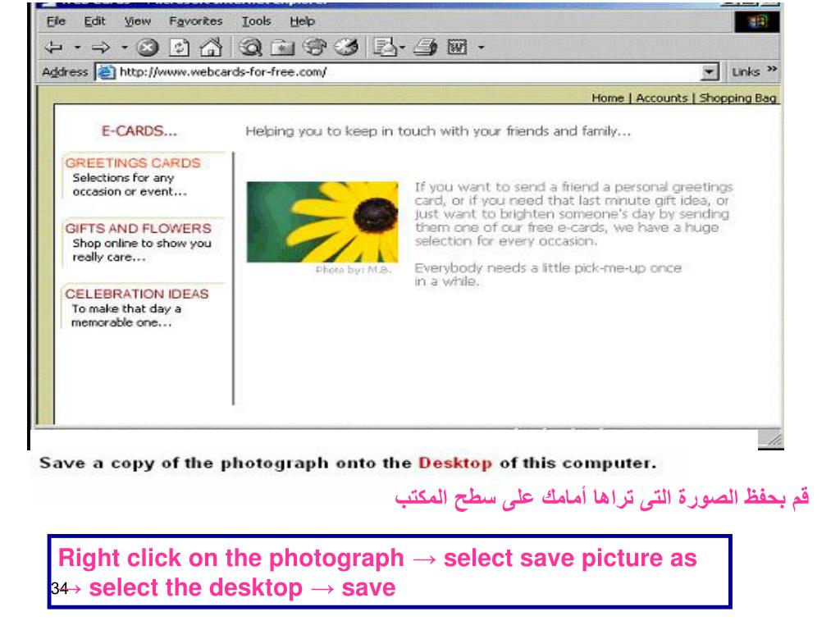This screenshot has height=630, width=840.
Task: Click the 'Everybody needs a little pick-me-up' sentence
Action: (x=547, y=274)
